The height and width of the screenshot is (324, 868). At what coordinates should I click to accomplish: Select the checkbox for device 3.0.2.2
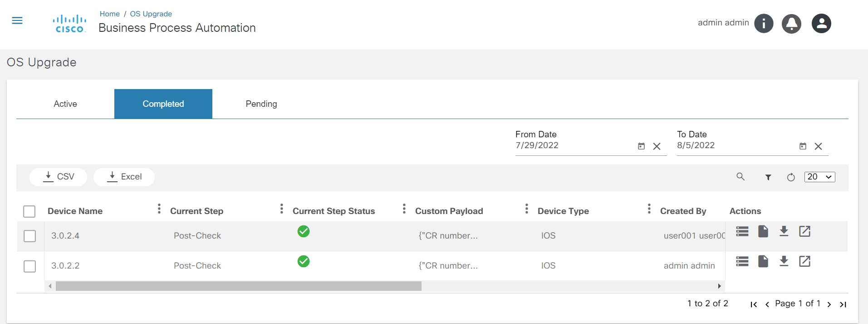[29, 266]
